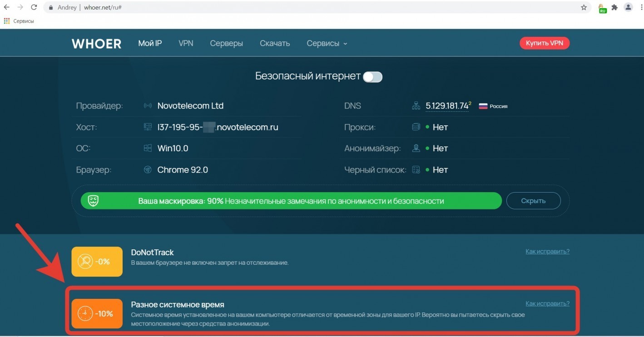Toggle the Безопасный интернет switch

(373, 77)
